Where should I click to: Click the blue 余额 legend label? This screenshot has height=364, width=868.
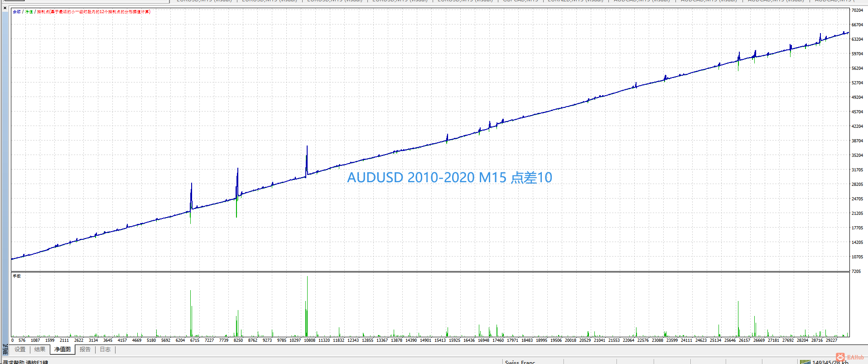[x=17, y=12]
